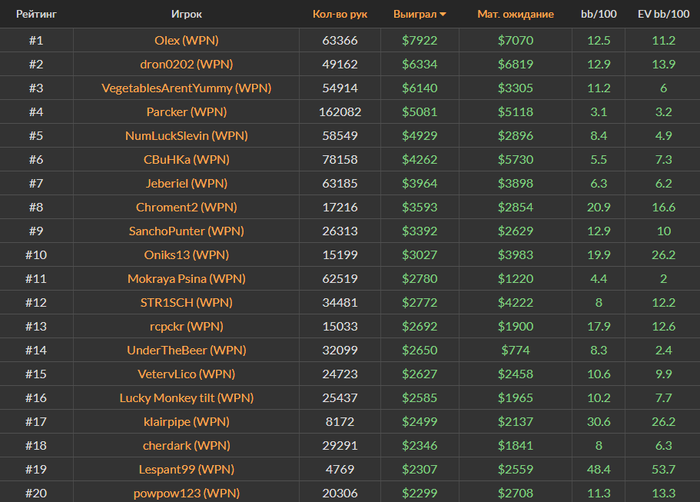Open player Olex (WPN) profile

pyautogui.click(x=187, y=41)
